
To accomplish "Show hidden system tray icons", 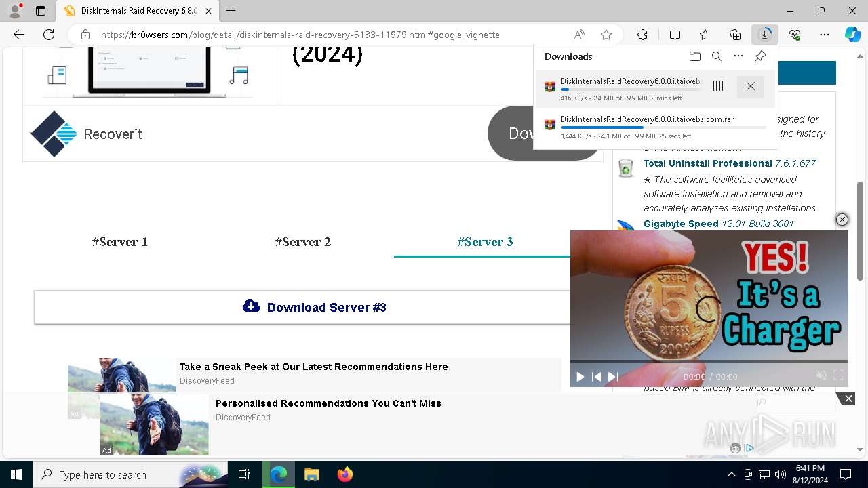I will [732, 474].
